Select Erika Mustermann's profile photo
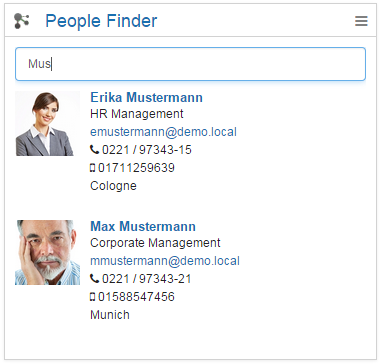The height and width of the screenshot is (364, 385). [47, 124]
